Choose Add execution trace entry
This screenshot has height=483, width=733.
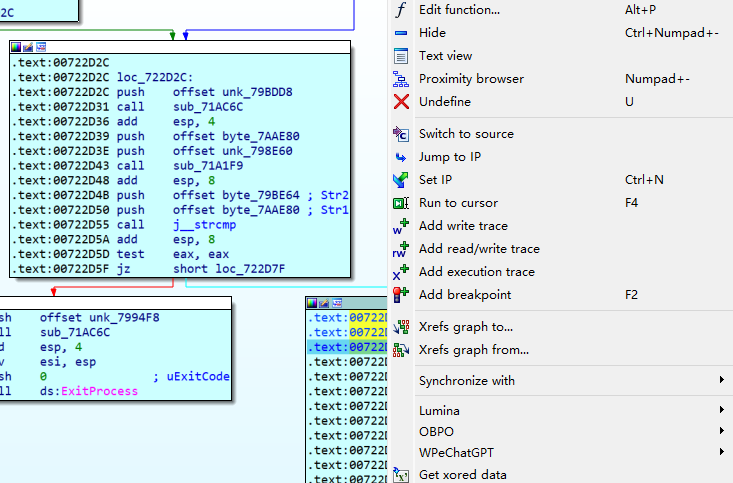[x=561, y=272]
